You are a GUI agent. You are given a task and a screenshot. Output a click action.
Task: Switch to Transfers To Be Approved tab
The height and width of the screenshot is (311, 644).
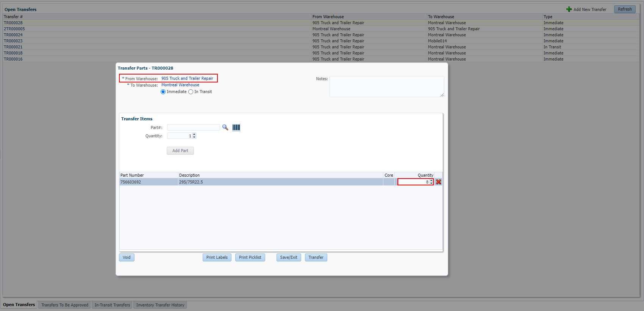click(65, 305)
